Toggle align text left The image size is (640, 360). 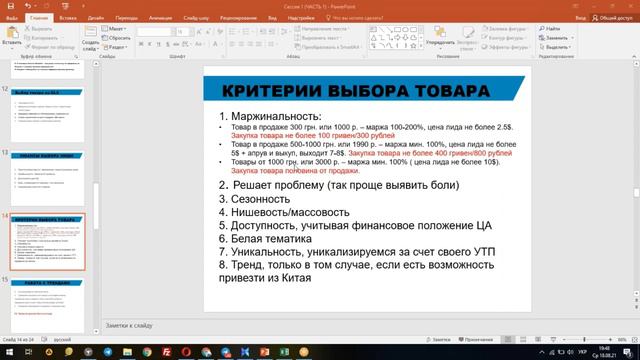pos(232,44)
